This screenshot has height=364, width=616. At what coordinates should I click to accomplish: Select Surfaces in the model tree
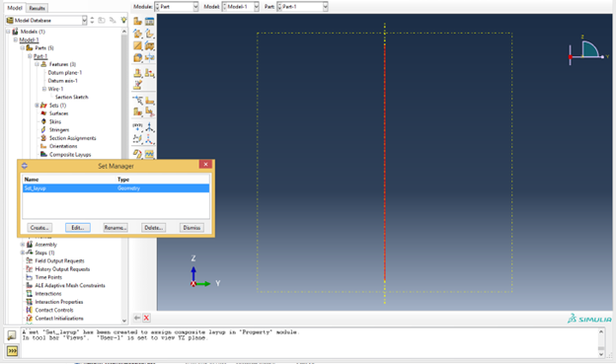point(58,113)
